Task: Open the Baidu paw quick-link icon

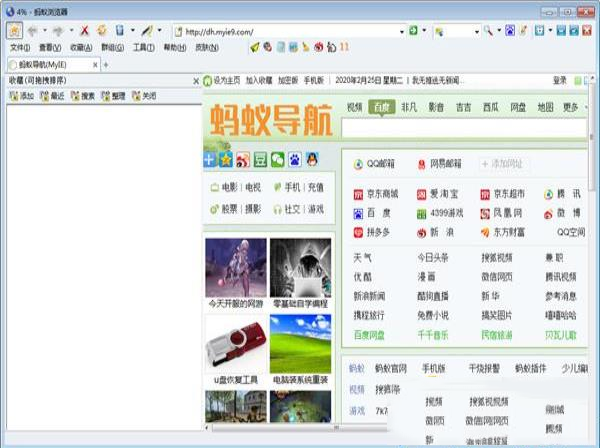Action: click(295, 160)
